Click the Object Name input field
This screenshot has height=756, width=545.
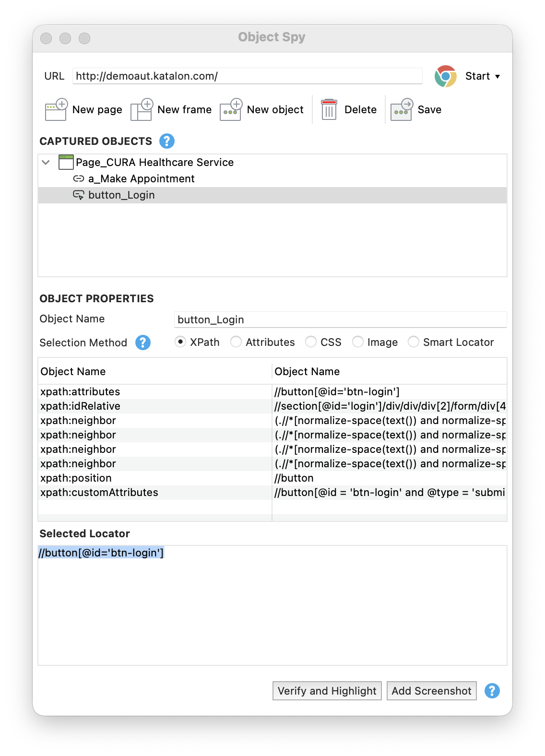(341, 319)
